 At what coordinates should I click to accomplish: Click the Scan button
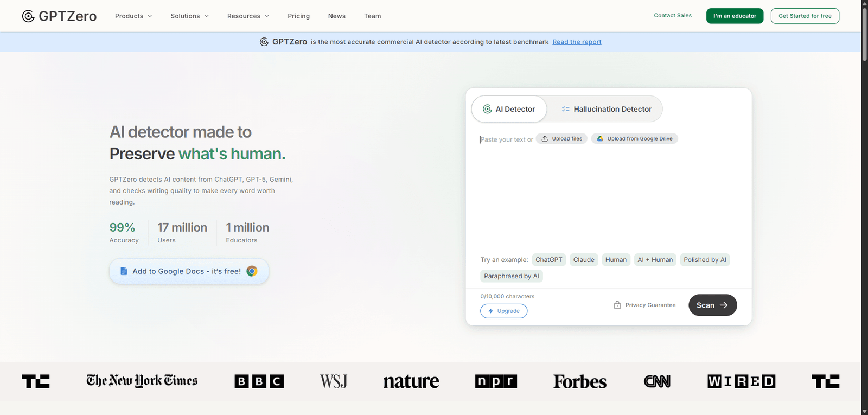(x=713, y=305)
